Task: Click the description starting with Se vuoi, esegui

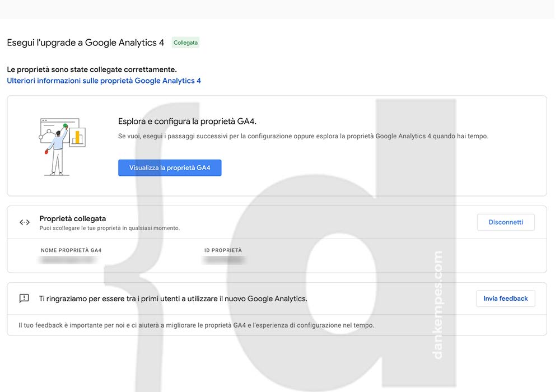Action: coord(303,136)
